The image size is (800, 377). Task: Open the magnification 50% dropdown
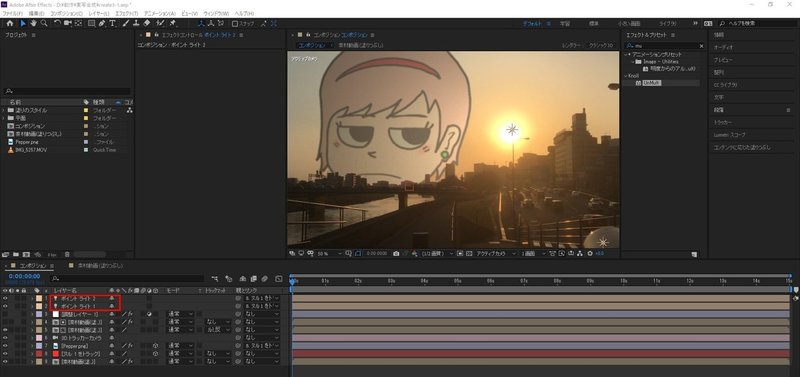[330, 254]
